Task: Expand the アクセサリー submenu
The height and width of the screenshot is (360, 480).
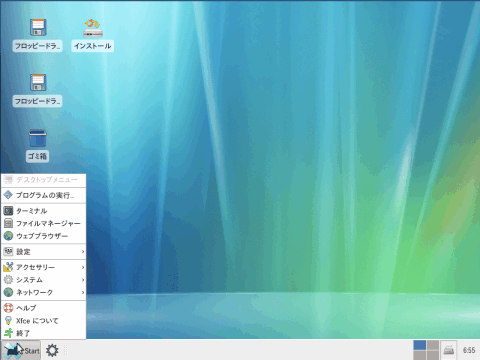Action: [x=44, y=267]
